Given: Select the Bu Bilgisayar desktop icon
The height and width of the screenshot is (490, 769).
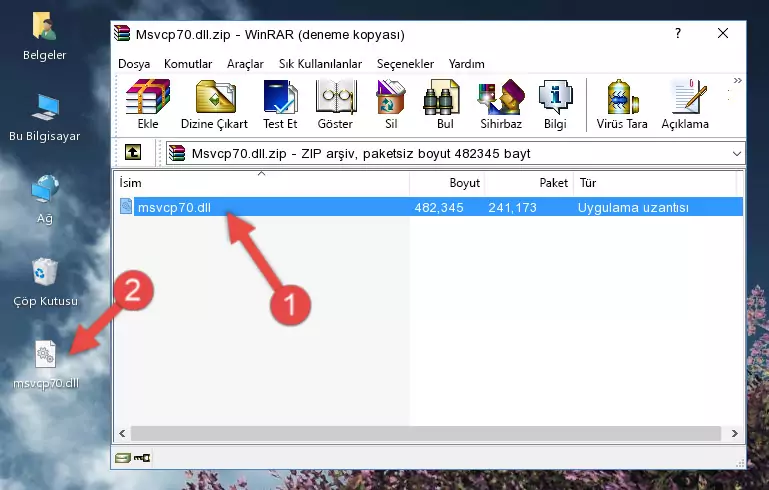Looking at the screenshot, I should coord(45,118).
